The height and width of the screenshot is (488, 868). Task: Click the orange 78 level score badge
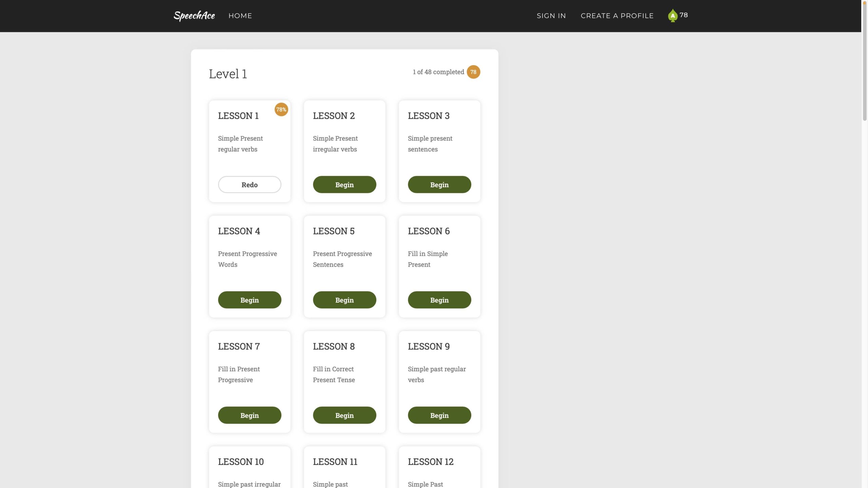[x=473, y=72]
